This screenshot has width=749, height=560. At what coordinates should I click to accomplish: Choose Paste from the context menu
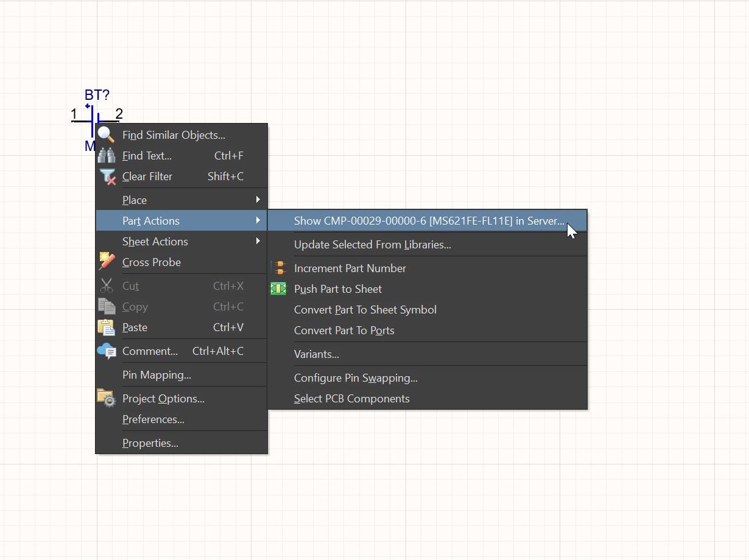181,327
